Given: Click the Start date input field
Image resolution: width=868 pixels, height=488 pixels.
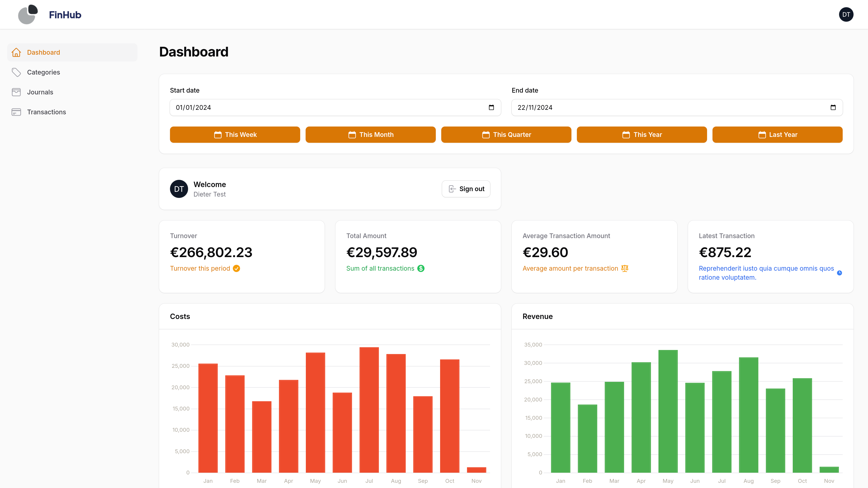Looking at the screenshot, I should [x=323, y=108].
